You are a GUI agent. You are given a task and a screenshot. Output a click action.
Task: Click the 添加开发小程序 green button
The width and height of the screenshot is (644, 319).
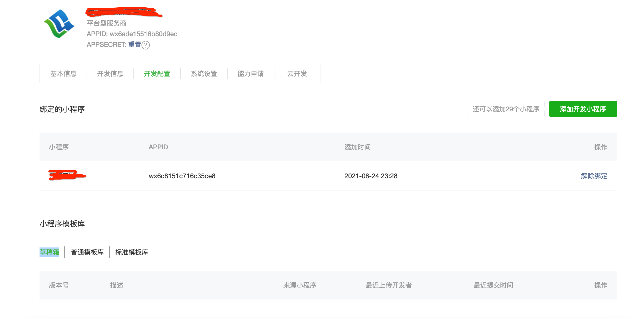[583, 109]
